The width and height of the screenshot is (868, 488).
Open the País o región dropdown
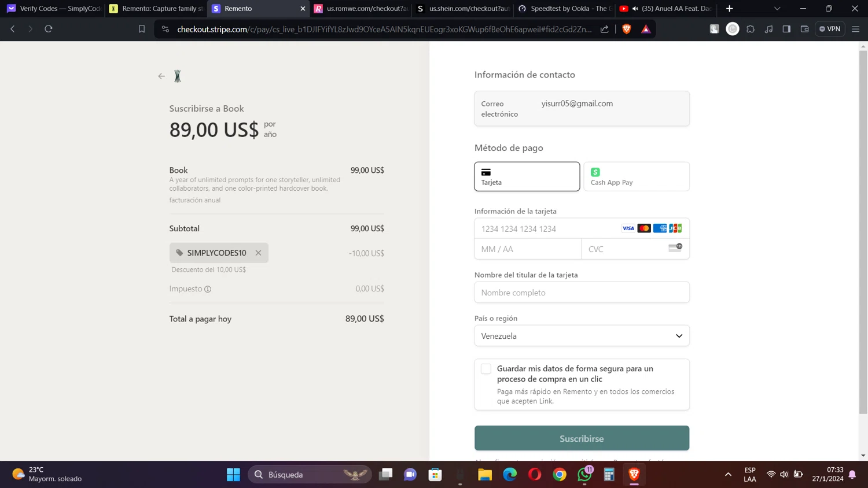coord(582,336)
